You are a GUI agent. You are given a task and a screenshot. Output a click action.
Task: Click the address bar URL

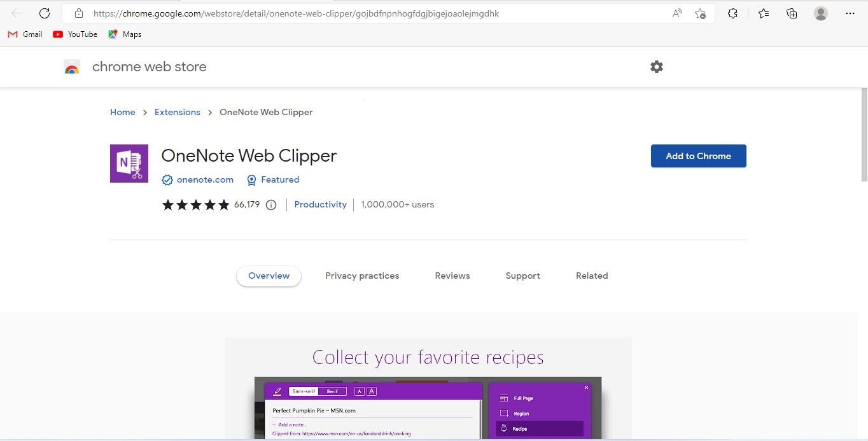[x=296, y=13]
